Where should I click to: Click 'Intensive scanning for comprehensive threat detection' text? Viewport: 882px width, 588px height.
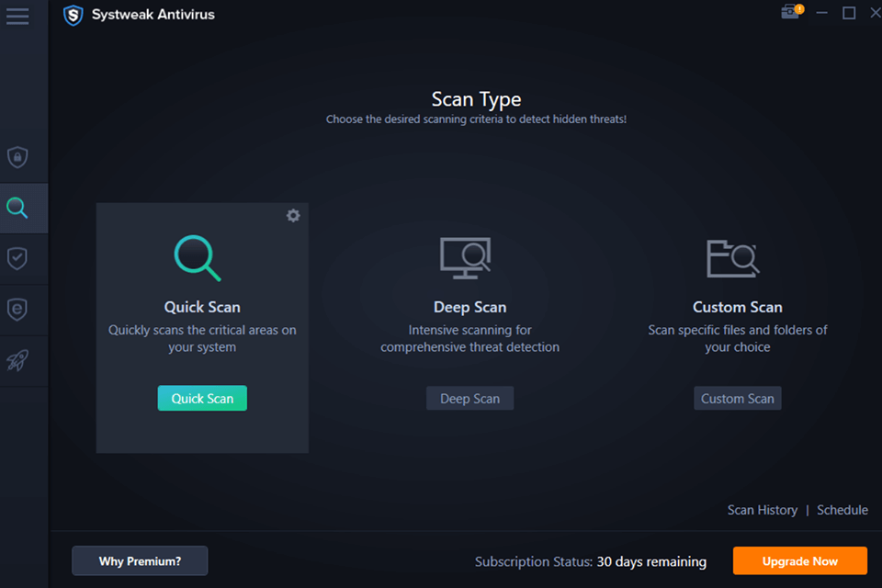tap(469, 339)
